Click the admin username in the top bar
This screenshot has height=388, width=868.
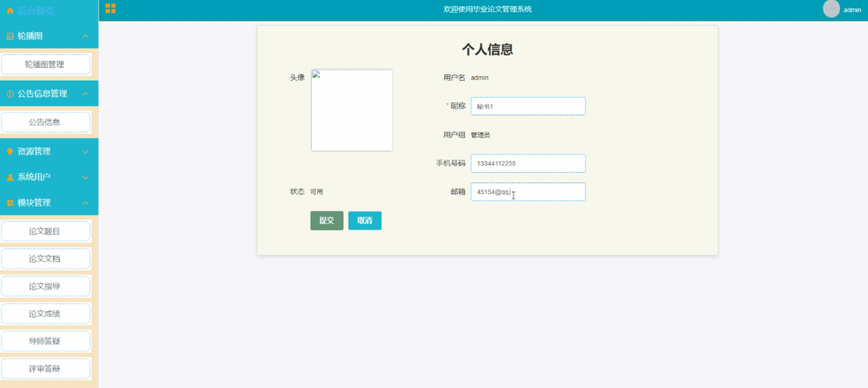(852, 10)
